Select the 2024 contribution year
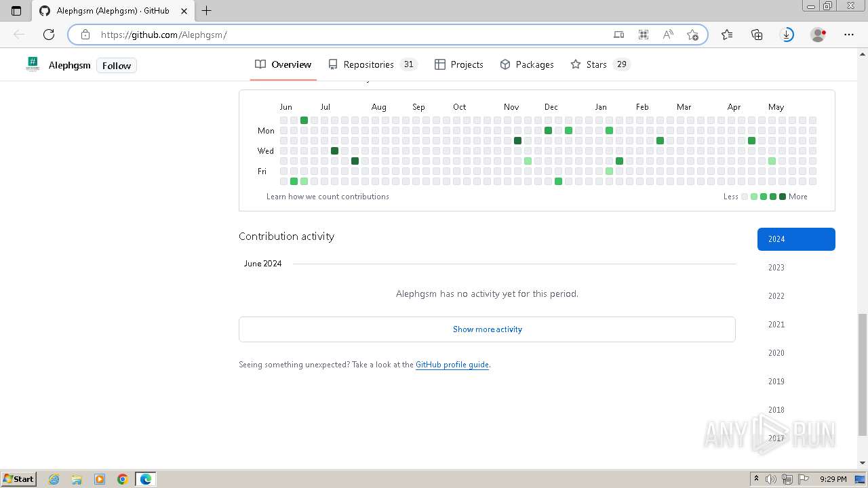The width and height of the screenshot is (868, 488). tap(796, 239)
